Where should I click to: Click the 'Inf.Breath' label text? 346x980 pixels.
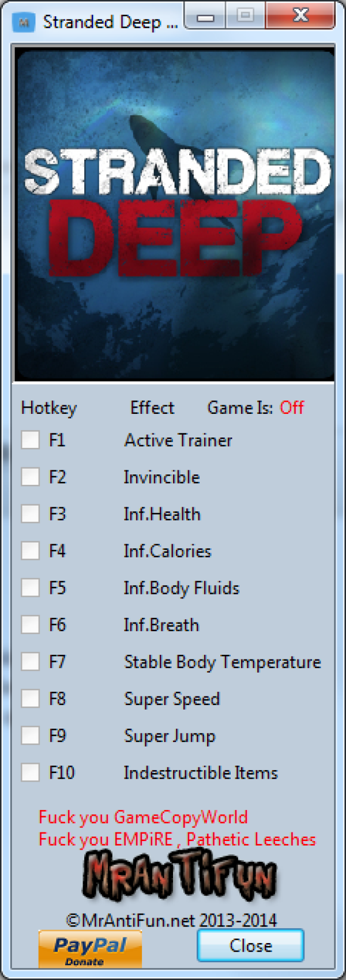[x=161, y=625]
